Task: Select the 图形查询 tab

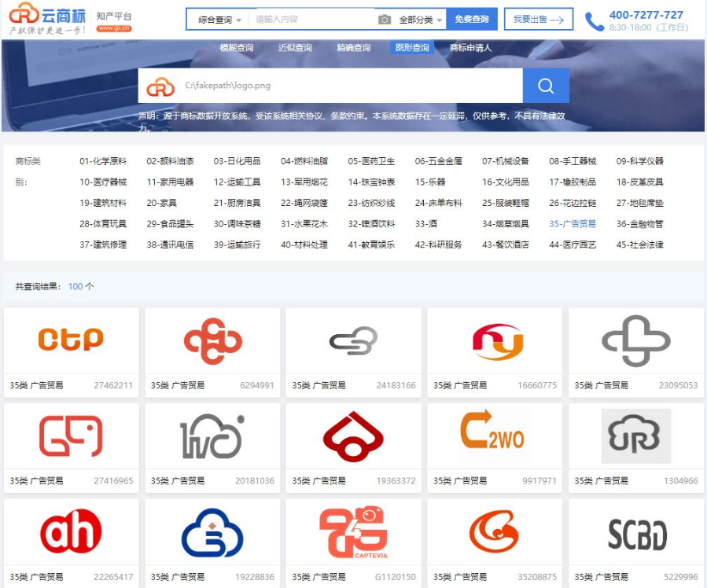Action: (x=411, y=47)
